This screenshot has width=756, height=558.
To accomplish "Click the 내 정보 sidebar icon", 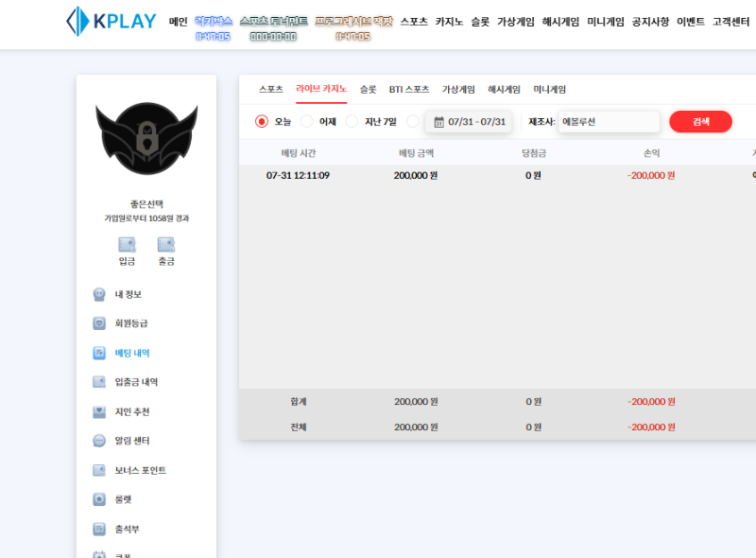I will click(99, 294).
